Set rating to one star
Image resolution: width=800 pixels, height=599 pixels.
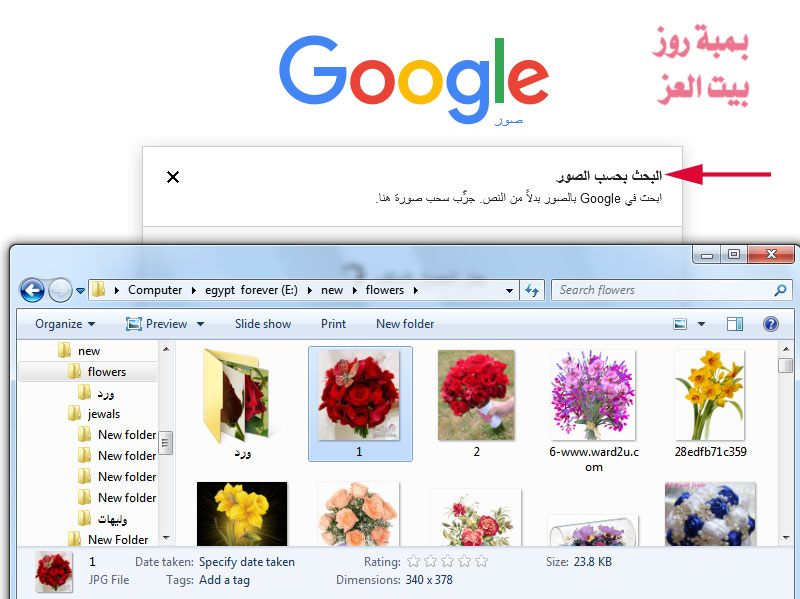pyautogui.click(x=414, y=562)
